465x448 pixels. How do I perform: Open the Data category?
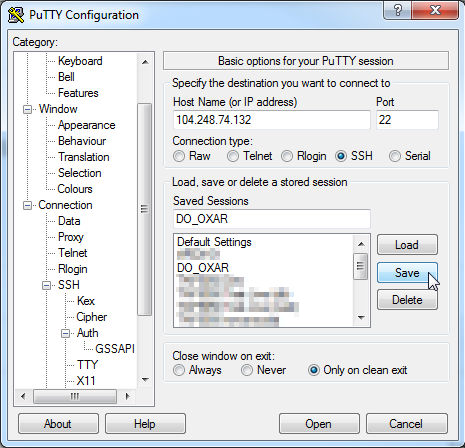[x=69, y=221]
